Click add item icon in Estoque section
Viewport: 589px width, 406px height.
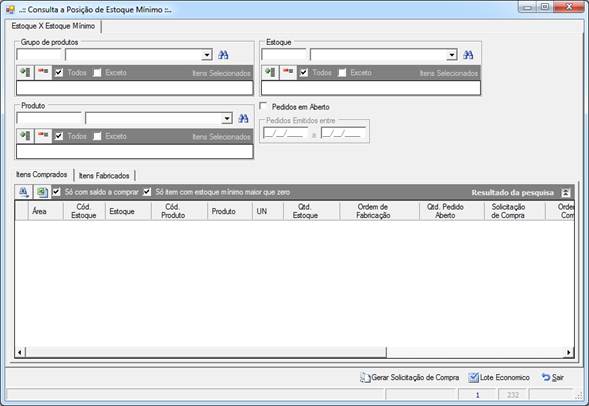click(x=270, y=72)
